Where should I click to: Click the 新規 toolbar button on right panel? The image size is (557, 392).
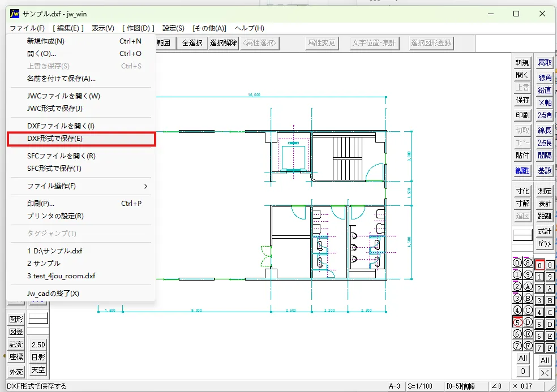tap(522, 62)
